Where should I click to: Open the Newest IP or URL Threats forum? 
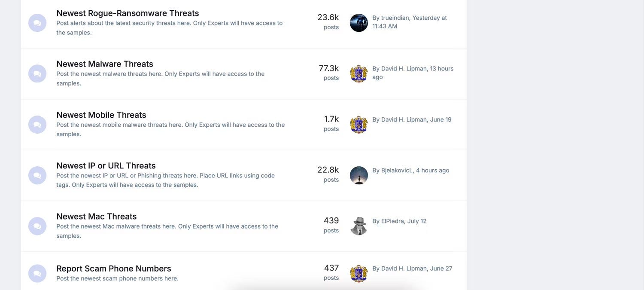(x=106, y=165)
